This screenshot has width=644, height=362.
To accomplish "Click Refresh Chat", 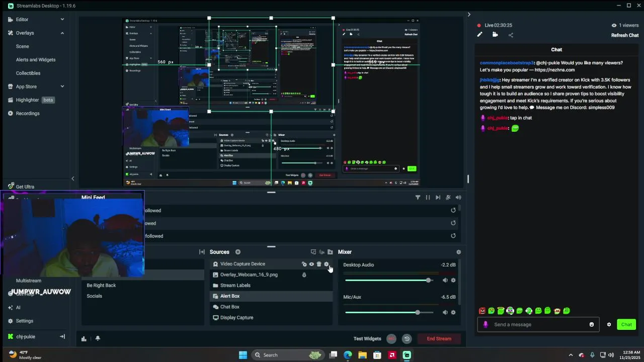I will click(625, 35).
